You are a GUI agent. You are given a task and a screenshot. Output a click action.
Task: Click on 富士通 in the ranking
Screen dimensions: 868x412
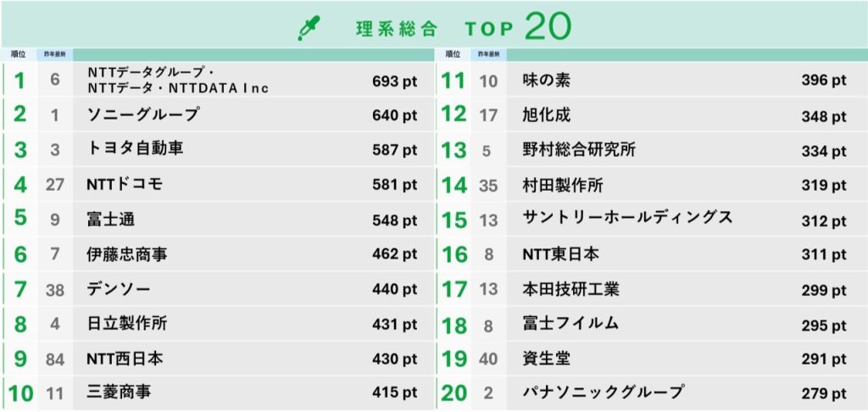pos(111,219)
